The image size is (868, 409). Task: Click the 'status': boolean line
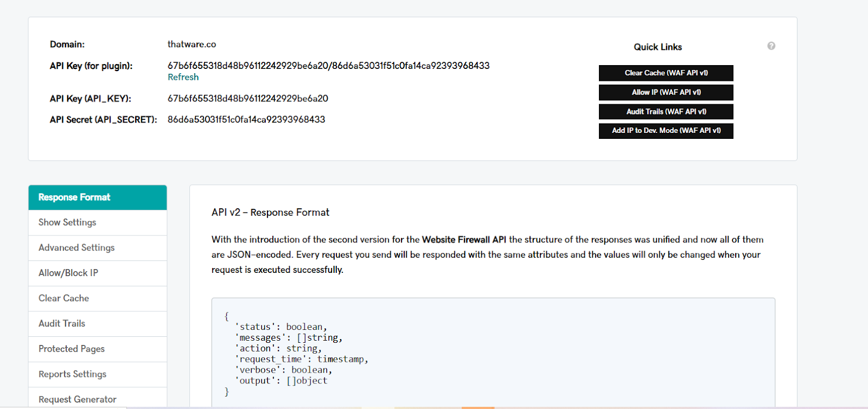(x=281, y=327)
